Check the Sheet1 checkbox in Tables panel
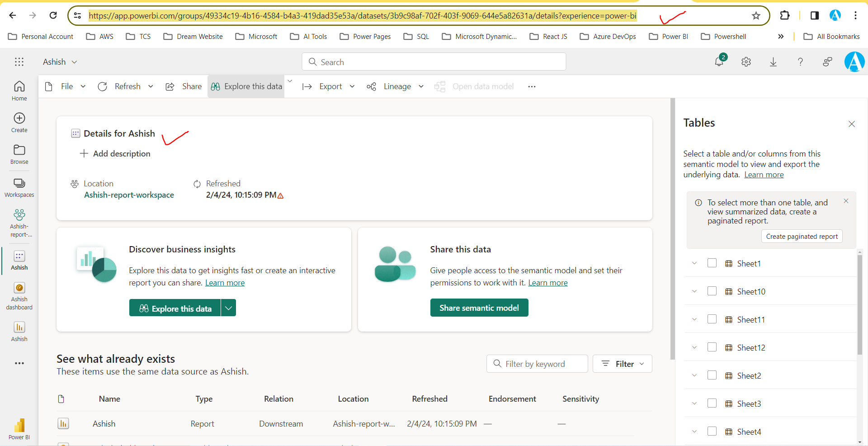Viewport: 868px width, 446px height. tap(712, 263)
